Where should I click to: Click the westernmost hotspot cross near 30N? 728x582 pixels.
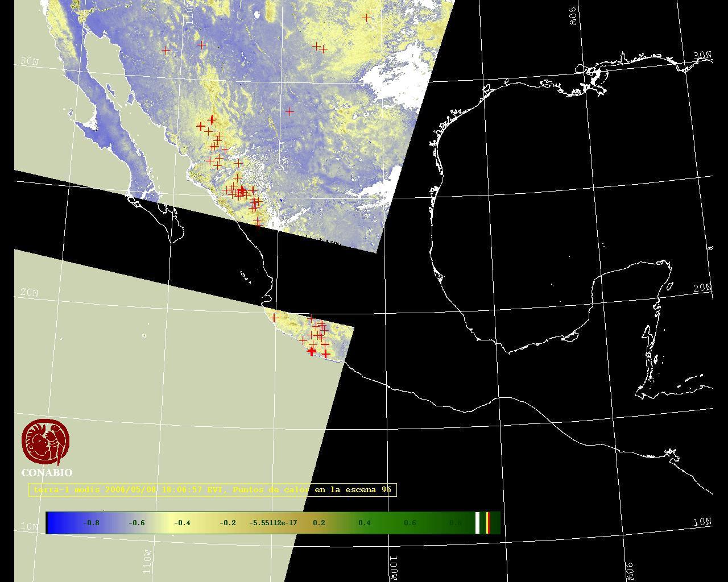(x=166, y=50)
